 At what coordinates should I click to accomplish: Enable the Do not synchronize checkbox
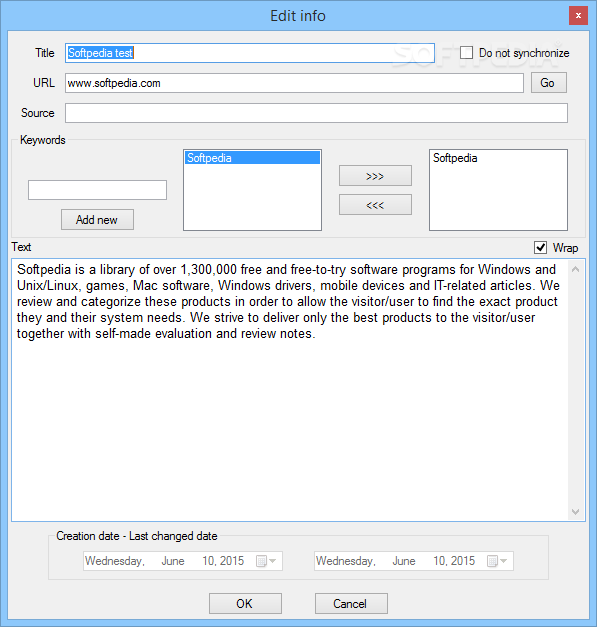(x=466, y=53)
